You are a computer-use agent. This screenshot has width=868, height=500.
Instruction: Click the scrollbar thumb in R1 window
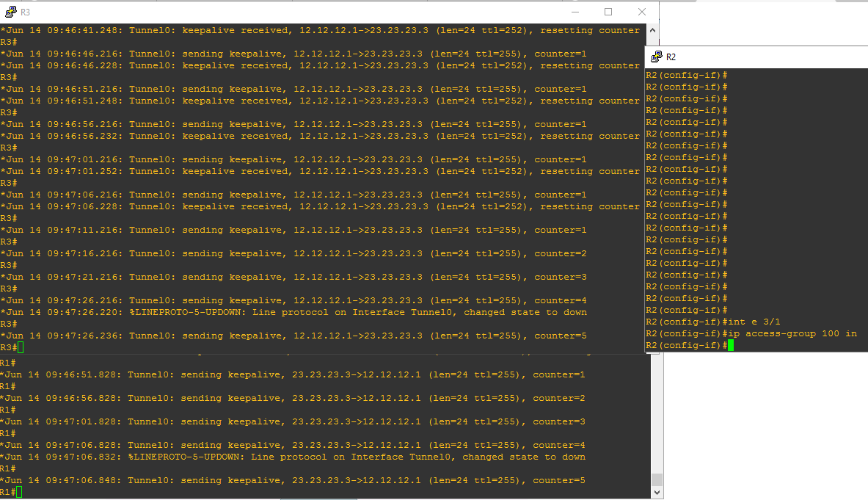pos(657,478)
